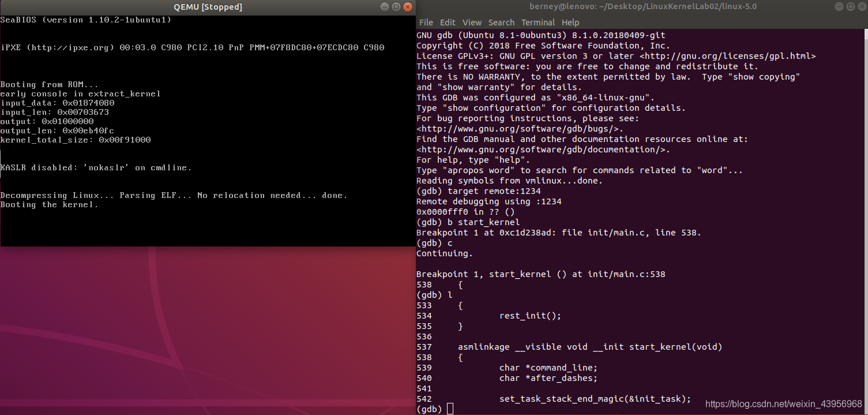Screen dimensions: 868x415
Task: Click the 'KASLR disabled' line in QEMU
Action: click(96, 167)
